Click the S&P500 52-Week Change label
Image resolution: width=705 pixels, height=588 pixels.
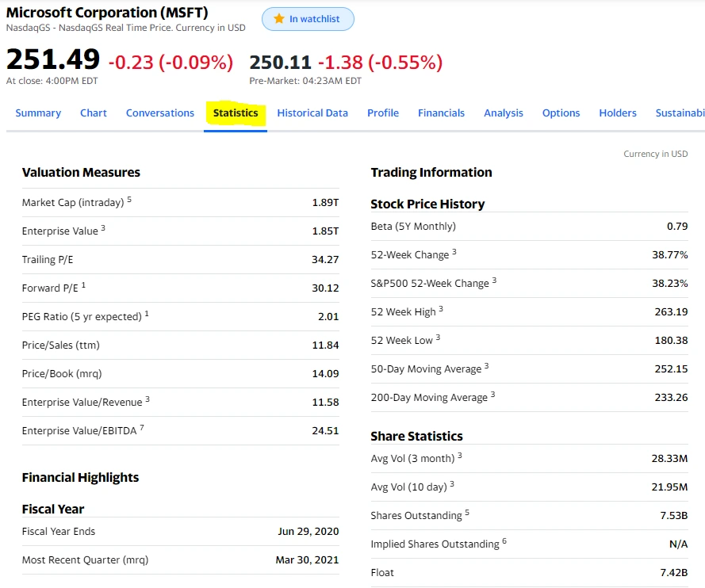tap(429, 284)
